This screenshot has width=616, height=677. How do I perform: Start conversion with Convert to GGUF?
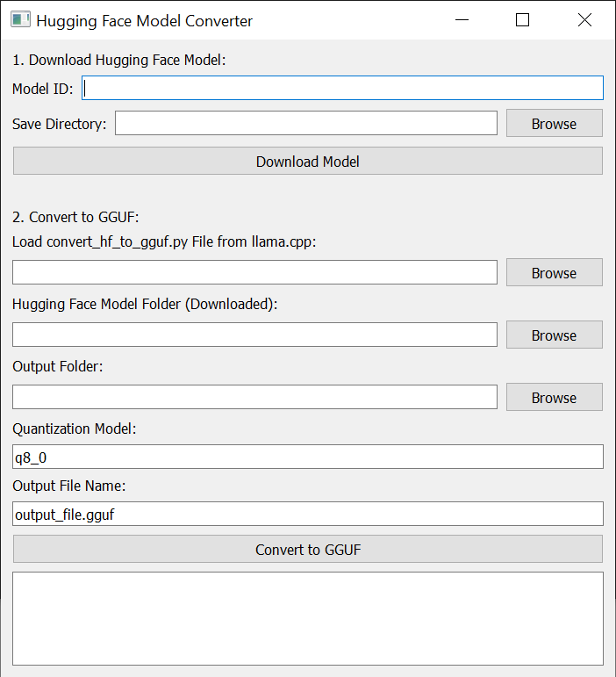point(308,549)
